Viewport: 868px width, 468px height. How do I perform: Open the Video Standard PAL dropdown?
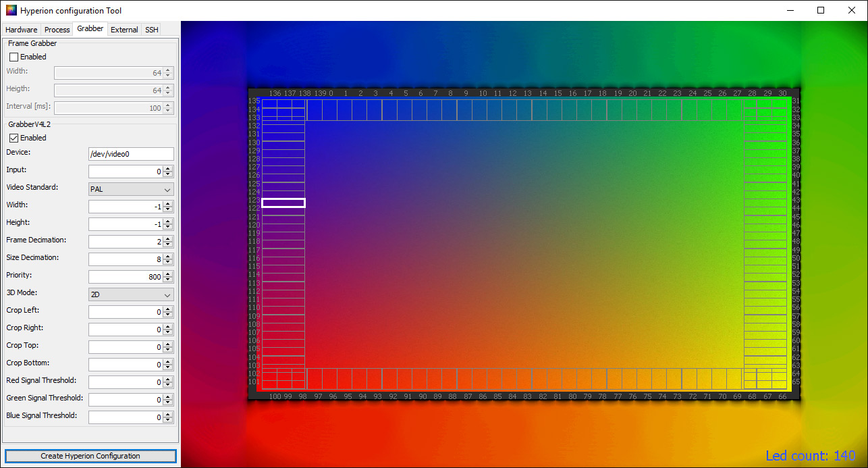(x=131, y=190)
